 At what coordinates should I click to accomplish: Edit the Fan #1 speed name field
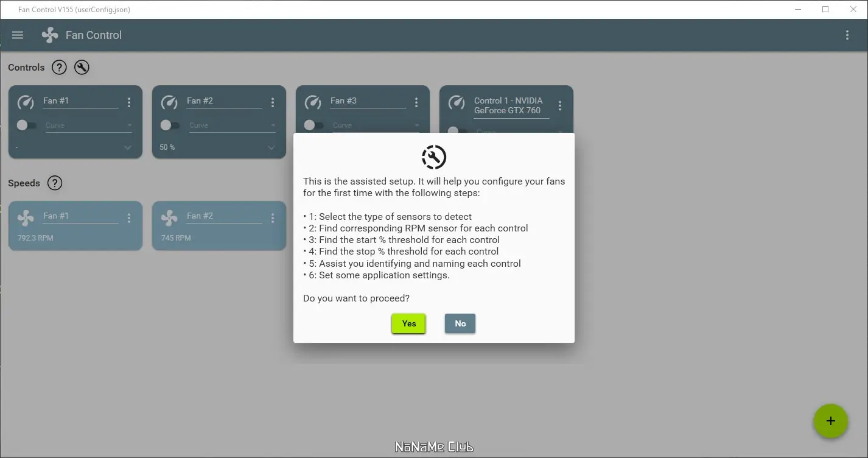(x=80, y=216)
